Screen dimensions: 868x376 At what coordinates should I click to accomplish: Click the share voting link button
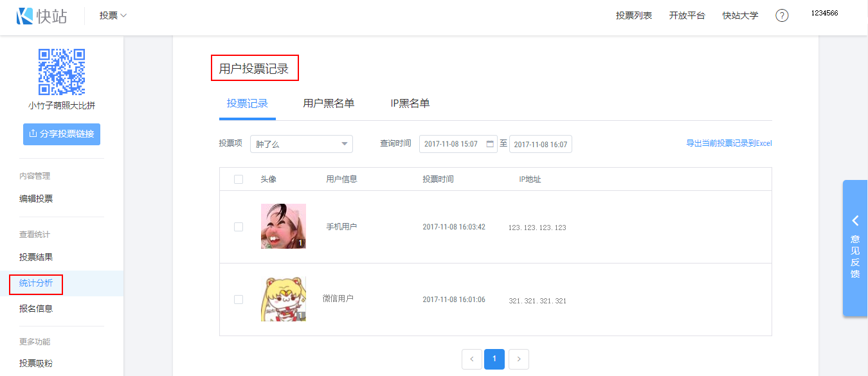point(62,134)
